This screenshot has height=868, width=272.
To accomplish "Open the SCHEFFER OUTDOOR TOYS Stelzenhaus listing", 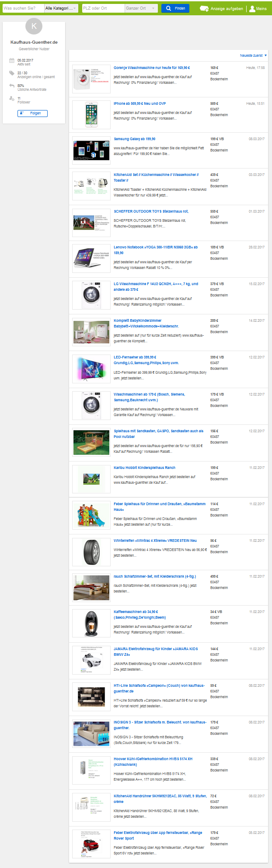I will 151,211.
